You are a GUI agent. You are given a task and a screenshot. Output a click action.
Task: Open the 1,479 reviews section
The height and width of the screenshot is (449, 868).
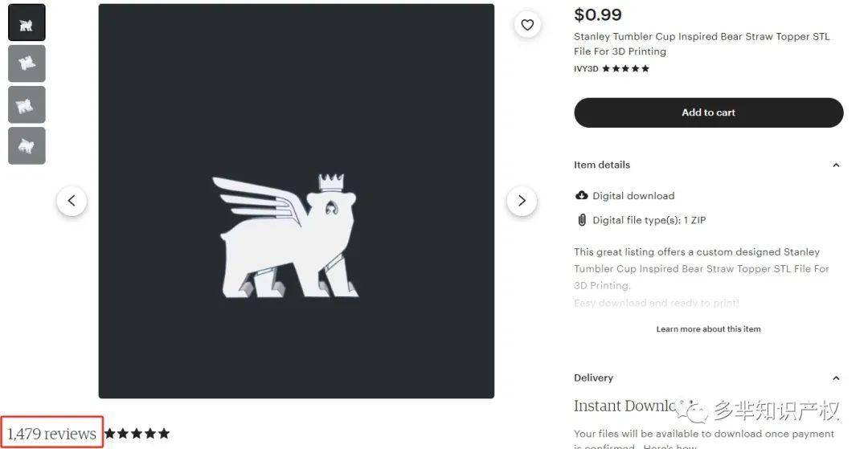pyautogui.click(x=52, y=434)
